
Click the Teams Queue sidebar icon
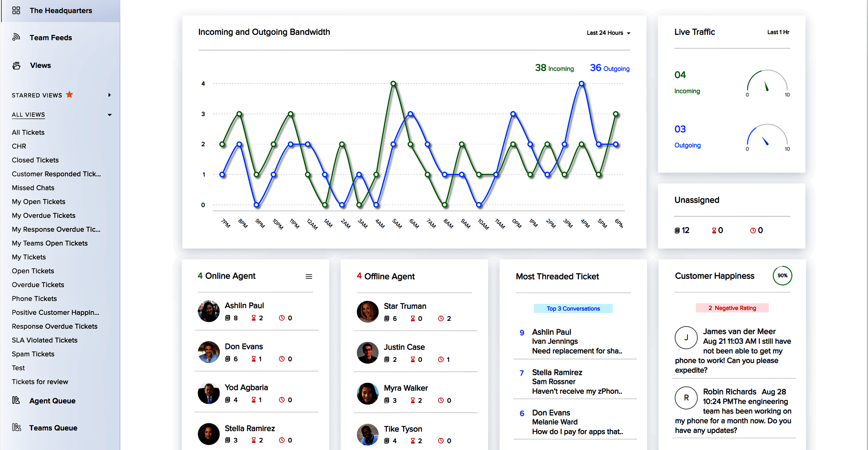[x=17, y=427]
